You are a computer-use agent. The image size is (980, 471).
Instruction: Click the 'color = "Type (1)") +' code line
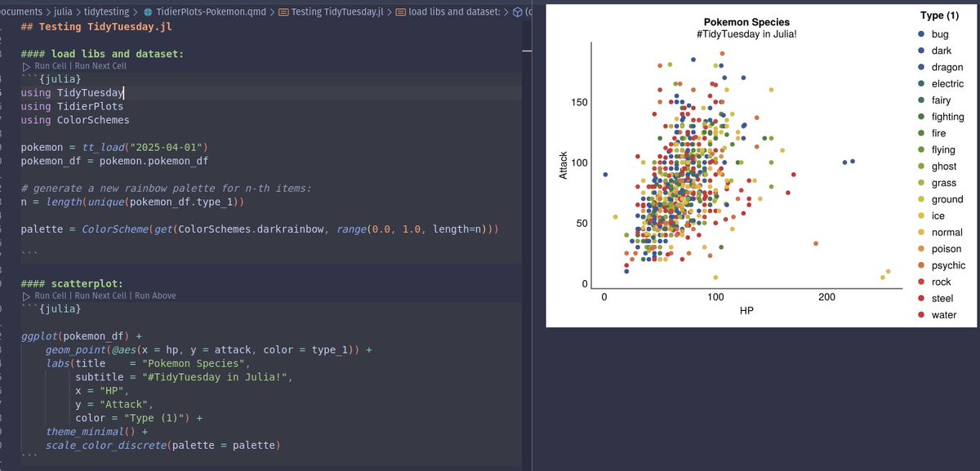pyautogui.click(x=139, y=418)
